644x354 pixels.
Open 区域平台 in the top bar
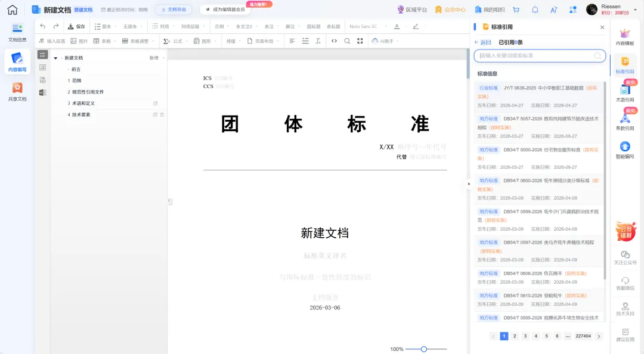(x=412, y=10)
